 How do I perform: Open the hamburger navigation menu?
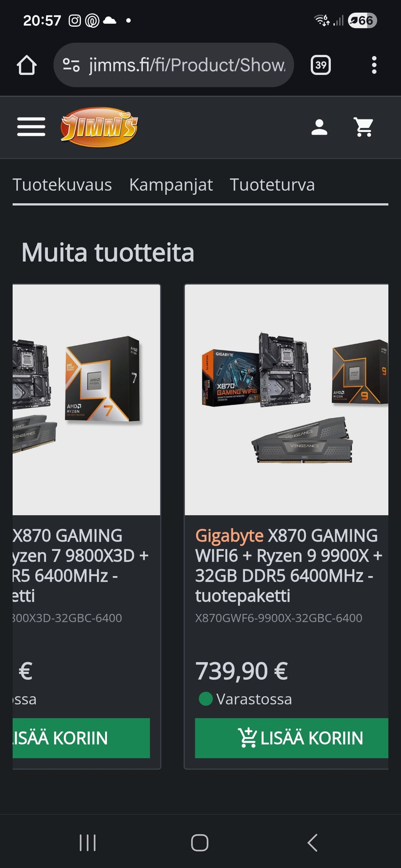[31, 127]
